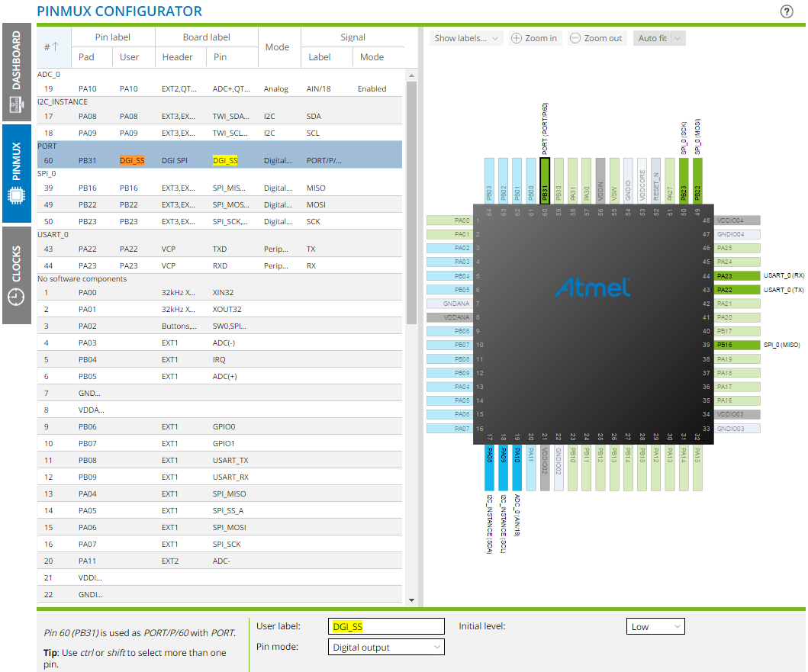This screenshot has width=808, height=672.
Task: Select the GNDANA pin on chip
Action: pyautogui.click(x=449, y=304)
